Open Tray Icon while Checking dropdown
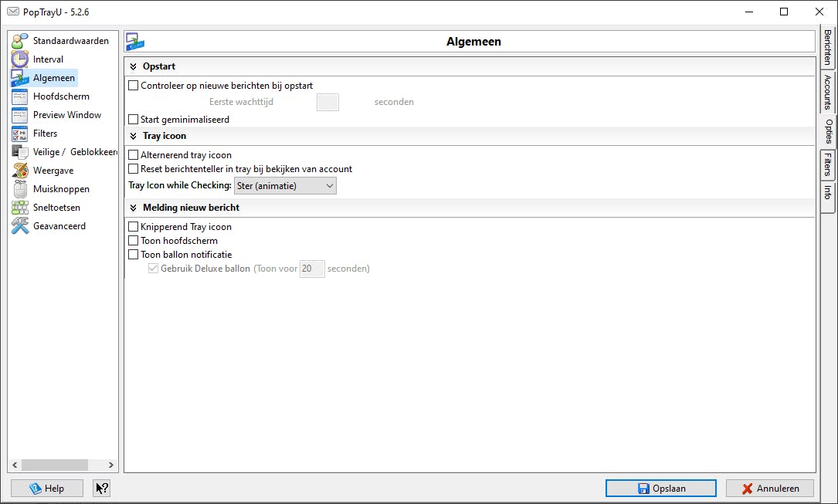838x504 pixels. (x=286, y=186)
